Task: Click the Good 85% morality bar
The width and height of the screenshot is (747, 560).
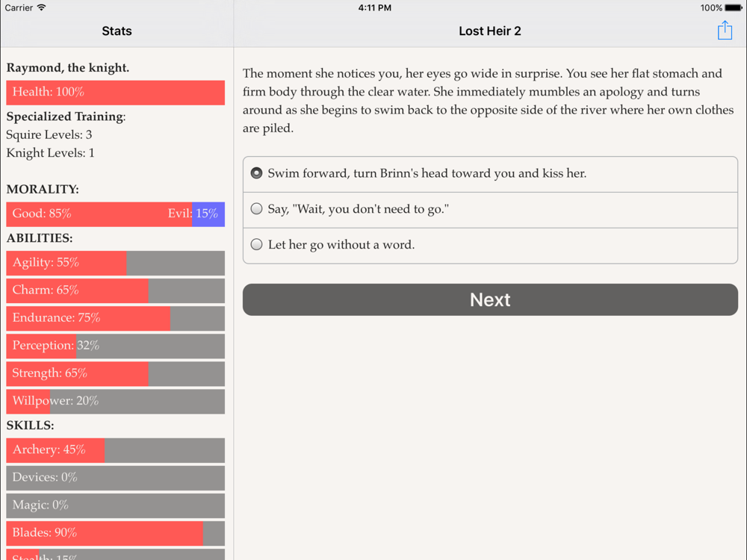Action: click(99, 214)
